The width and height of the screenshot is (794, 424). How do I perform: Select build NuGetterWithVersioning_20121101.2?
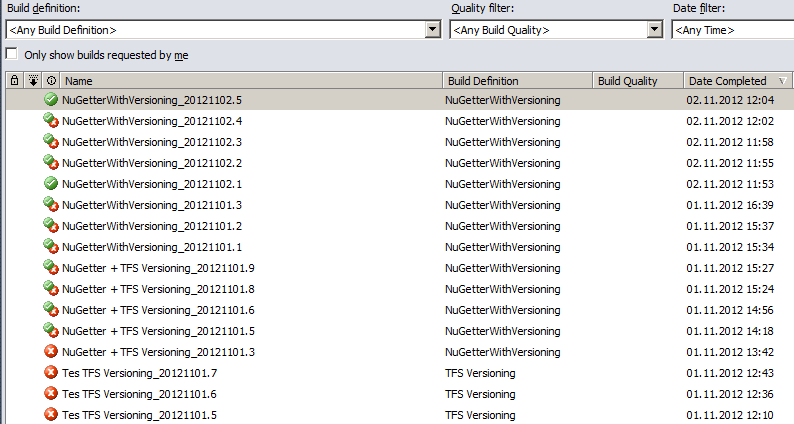(151, 226)
